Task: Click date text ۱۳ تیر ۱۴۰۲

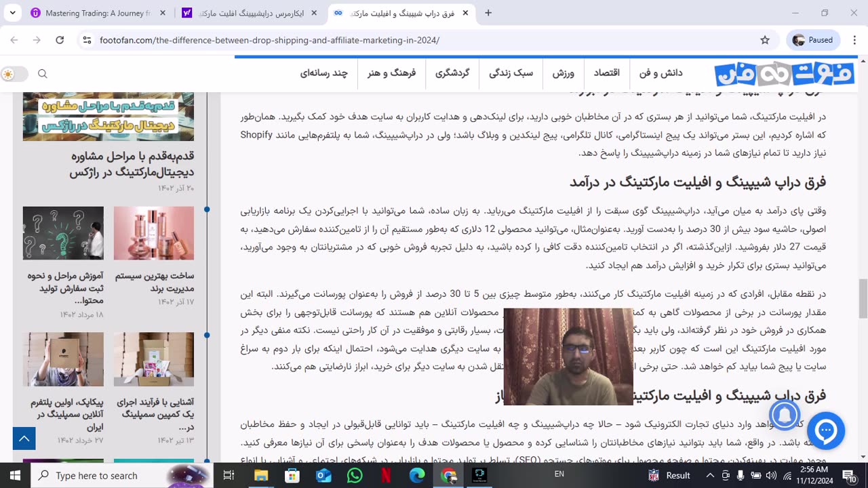Action: click(176, 440)
